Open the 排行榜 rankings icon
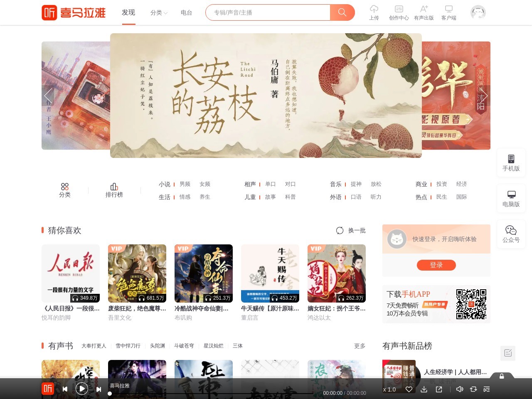This screenshot has height=399, width=532. pyautogui.click(x=114, y=190)
